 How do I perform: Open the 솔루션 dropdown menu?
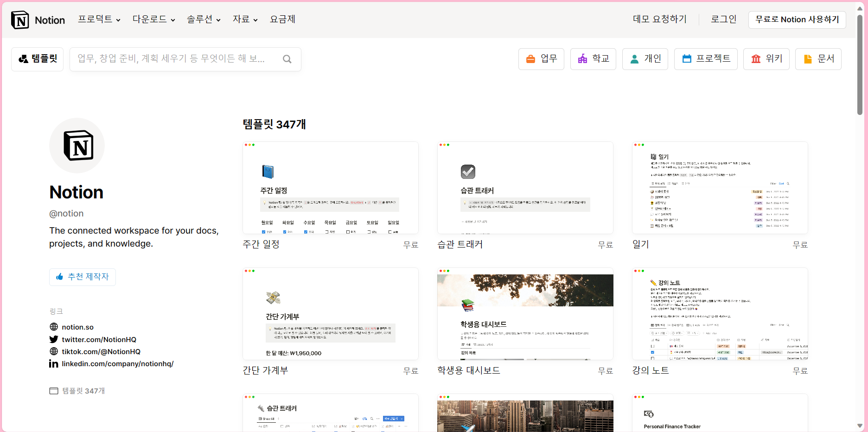click(204, 19)
